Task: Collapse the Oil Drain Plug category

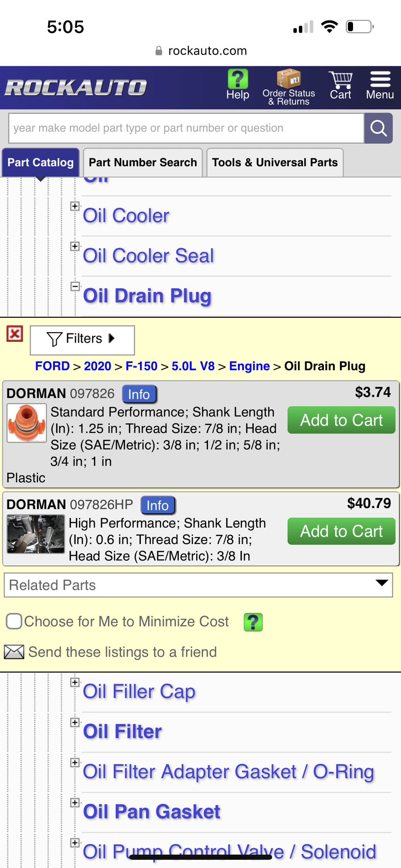Action: tap(75, 286)
